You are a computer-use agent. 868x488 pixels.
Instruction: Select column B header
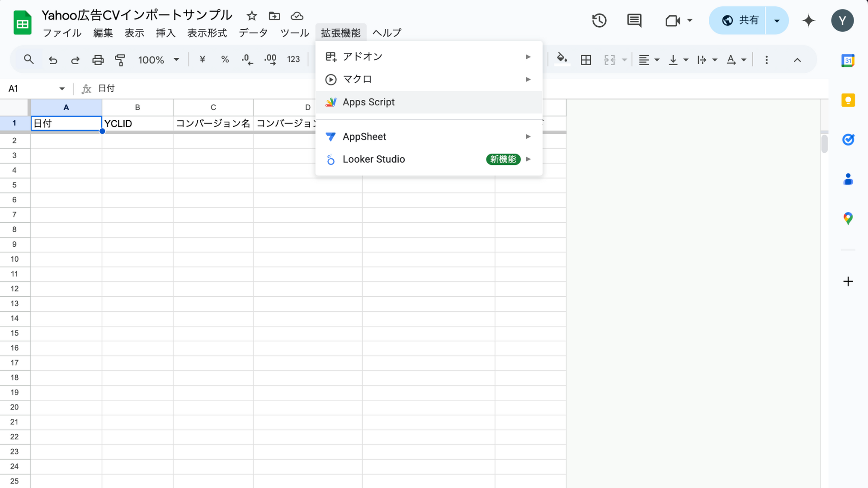[x=137, y=108]
